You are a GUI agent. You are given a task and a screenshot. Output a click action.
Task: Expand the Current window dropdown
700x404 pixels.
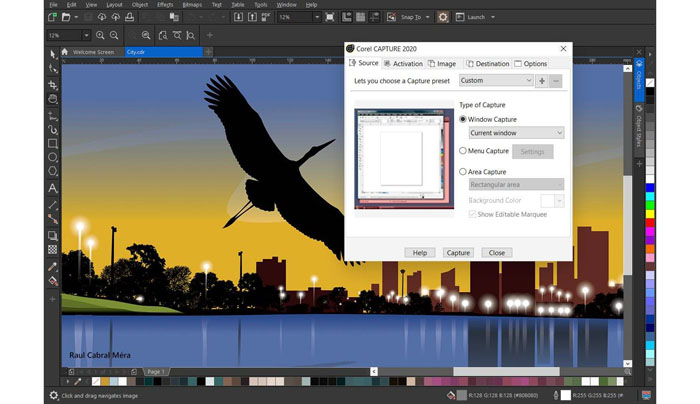[x=516, y=132]
